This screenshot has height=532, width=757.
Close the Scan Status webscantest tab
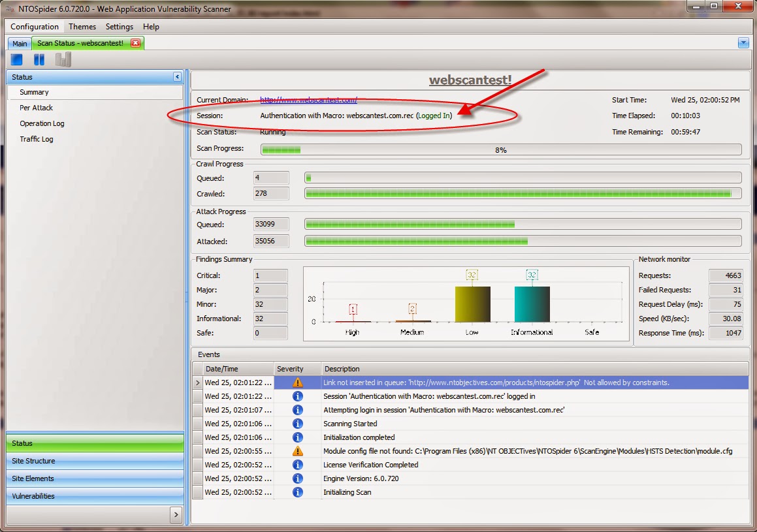coord(136,43)
